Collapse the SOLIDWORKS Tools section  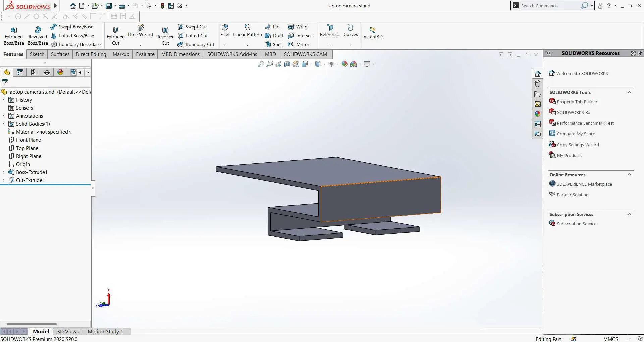click(x=629, y=92)
